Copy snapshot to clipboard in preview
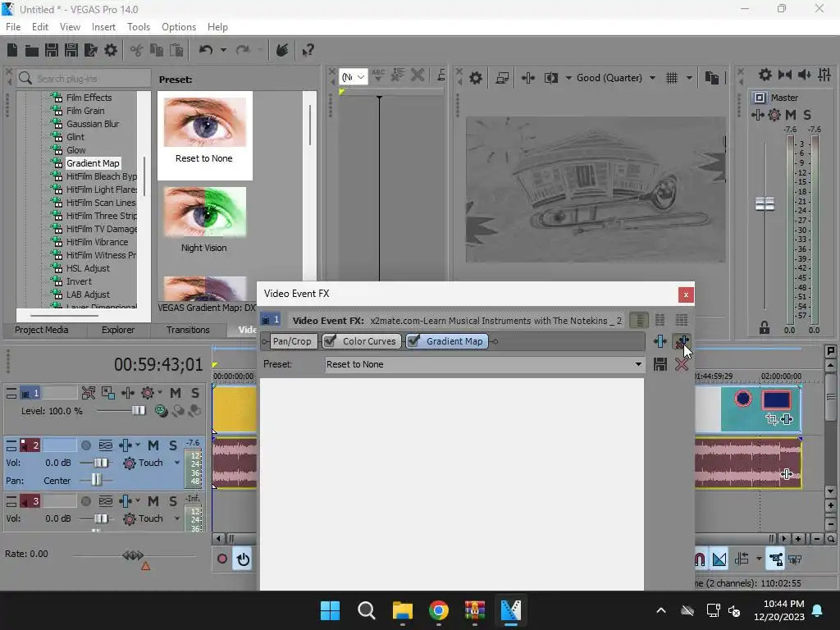840x630 pixels. 711,78
